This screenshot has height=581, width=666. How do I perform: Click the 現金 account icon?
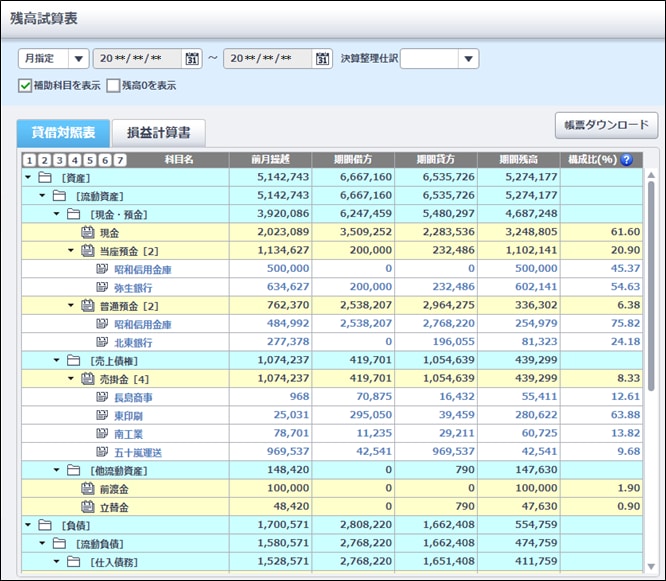(x=88, y=232)
